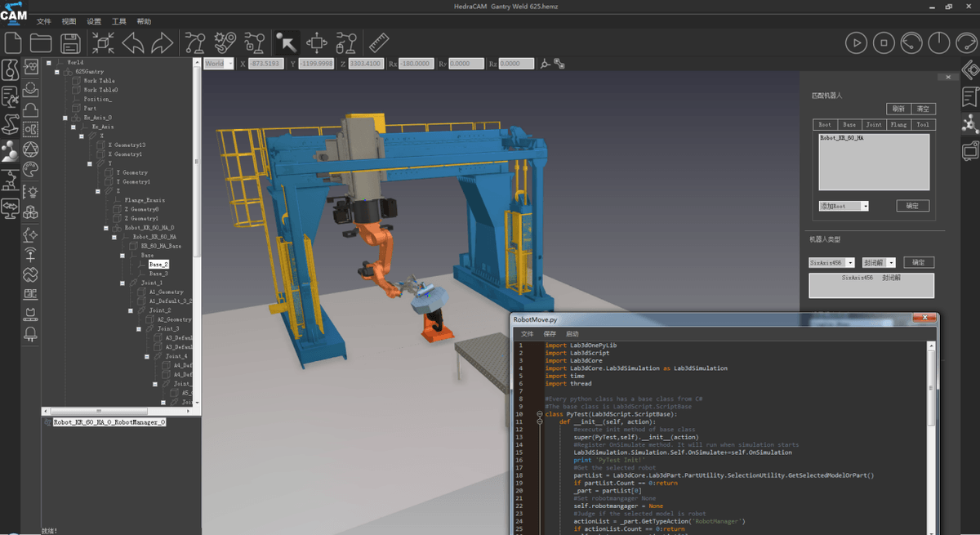This screenshot has width=980, height=535.
Task: Select the molecule node icon on the right sidebar
Action: click(x=970, y=124)
